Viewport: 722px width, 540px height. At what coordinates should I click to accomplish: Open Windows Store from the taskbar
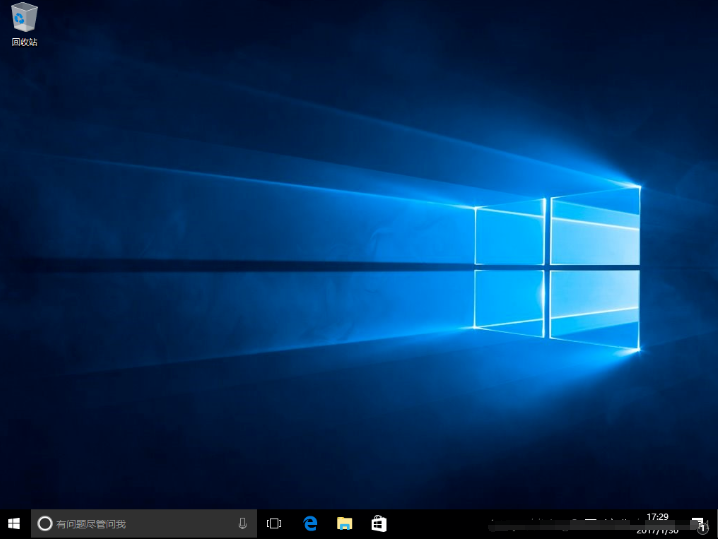click(x=379, y=523)
